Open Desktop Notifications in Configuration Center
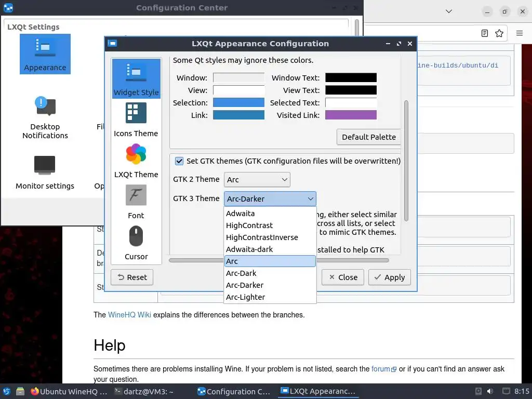Screen dimensions: 532x399 coord(45,117)
